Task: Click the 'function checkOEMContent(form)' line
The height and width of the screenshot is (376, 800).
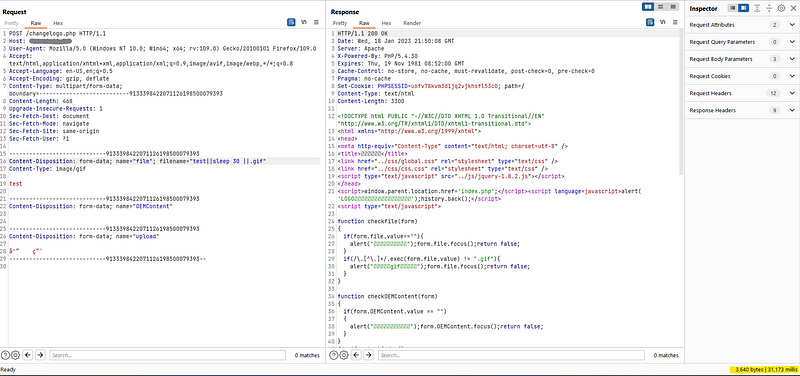Action: click(x=387, y=296)
